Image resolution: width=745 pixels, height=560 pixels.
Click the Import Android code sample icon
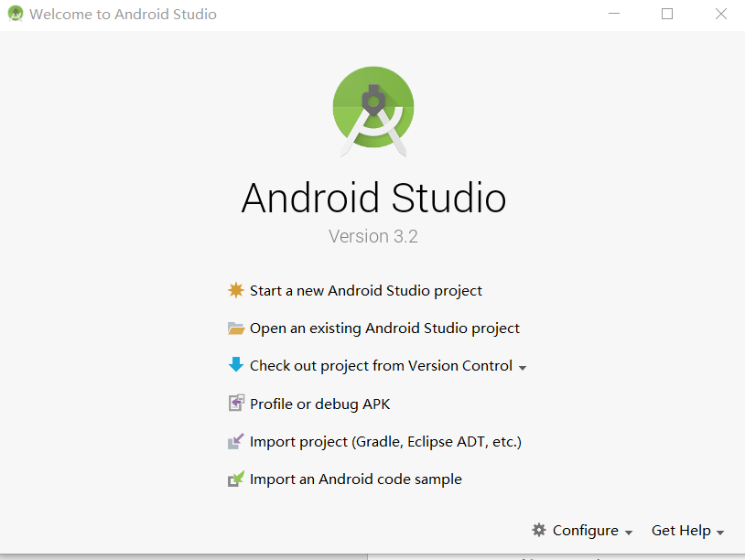click(x=235, y=479)
